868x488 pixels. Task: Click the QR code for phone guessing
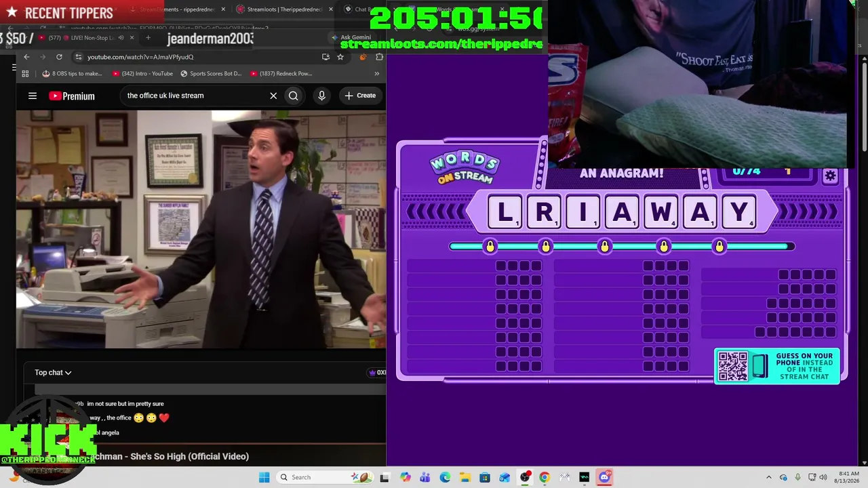coord(733,366)
